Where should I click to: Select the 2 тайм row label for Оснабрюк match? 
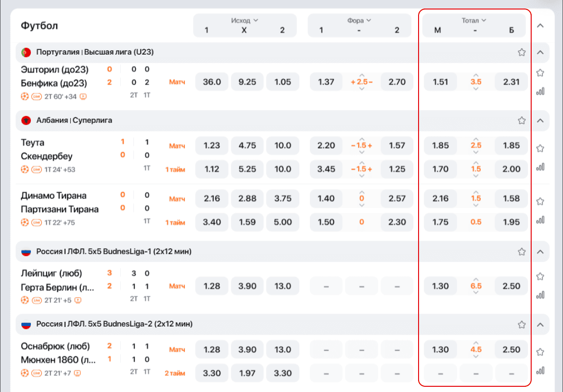(x=175, y=373)
